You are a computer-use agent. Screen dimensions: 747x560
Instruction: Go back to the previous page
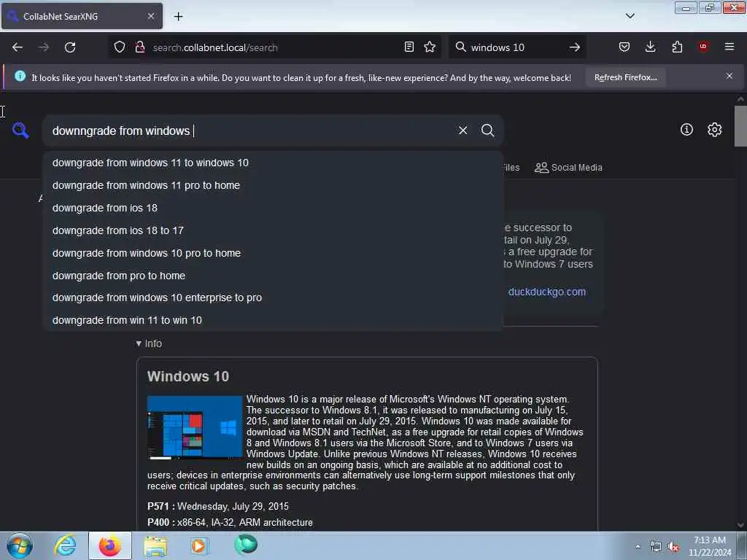pyautogui.click(x=18, y=47)
